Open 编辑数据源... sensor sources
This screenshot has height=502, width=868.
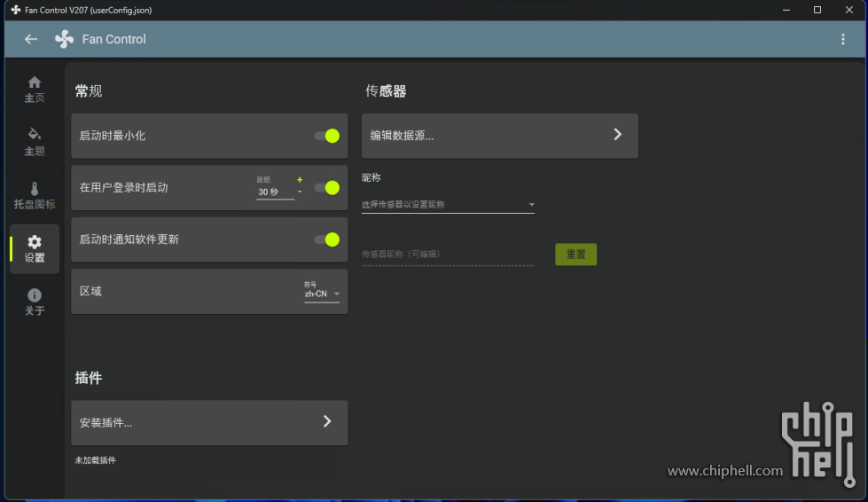[x=500, y=136]
